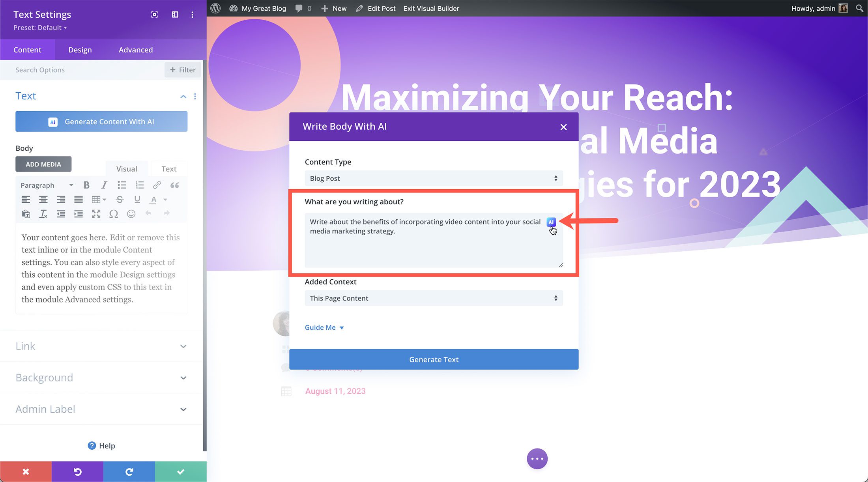Switch to the Visual editor tab

[127, 168]
